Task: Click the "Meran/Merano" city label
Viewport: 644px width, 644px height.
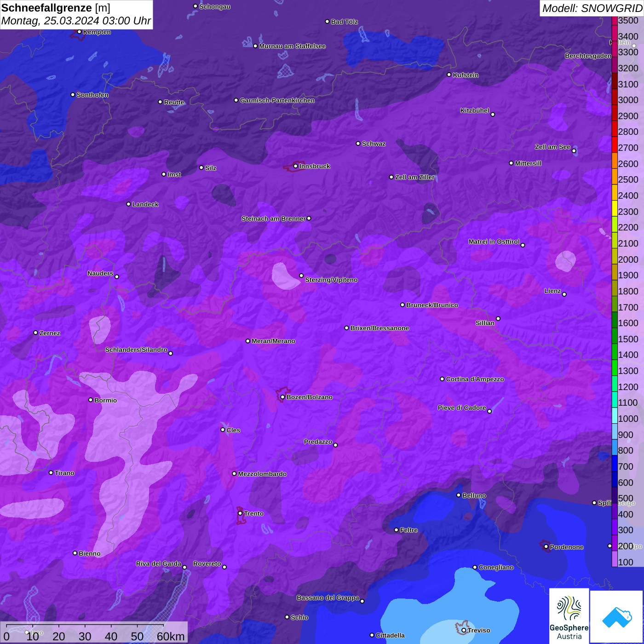Action: click(273, 341)
